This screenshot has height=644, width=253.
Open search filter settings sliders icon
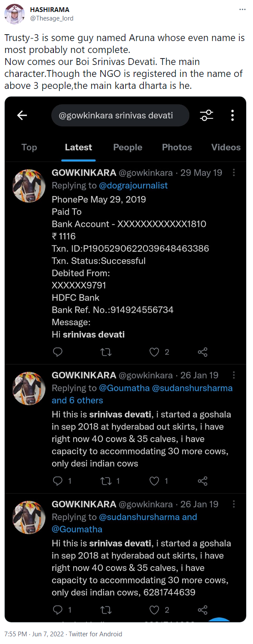tap(207, 115)
